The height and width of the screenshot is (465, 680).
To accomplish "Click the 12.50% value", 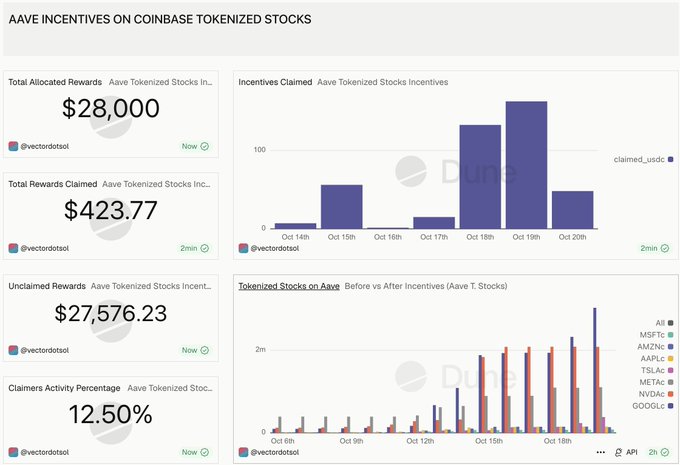I will pyautogui.click(x=111, y=414).
